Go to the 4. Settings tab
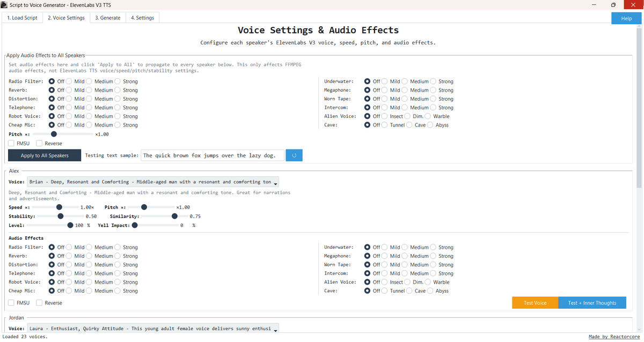The image size is (644, 342). click(142, 18)
